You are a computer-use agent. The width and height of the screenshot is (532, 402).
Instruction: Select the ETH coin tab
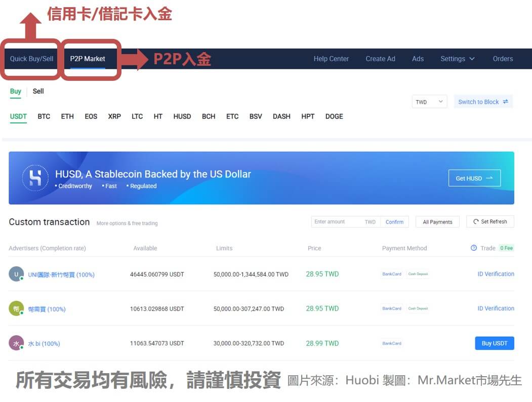coord(67,117)
